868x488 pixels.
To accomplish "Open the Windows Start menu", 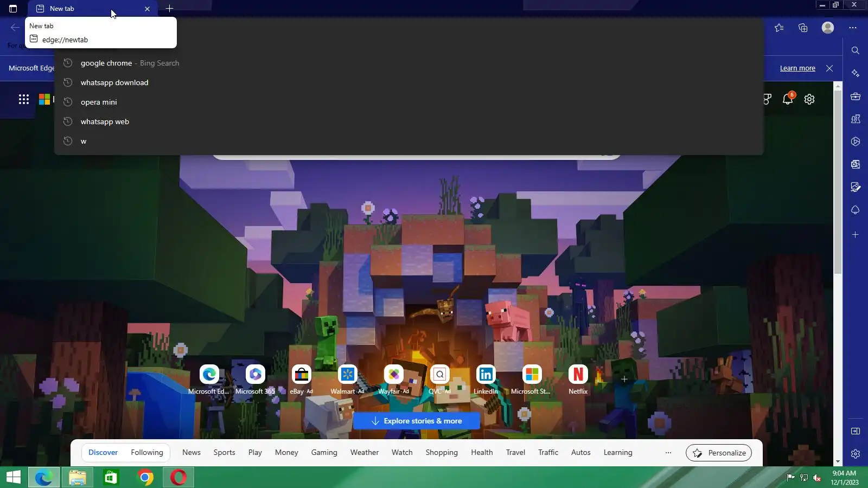I will click(14, 477).
